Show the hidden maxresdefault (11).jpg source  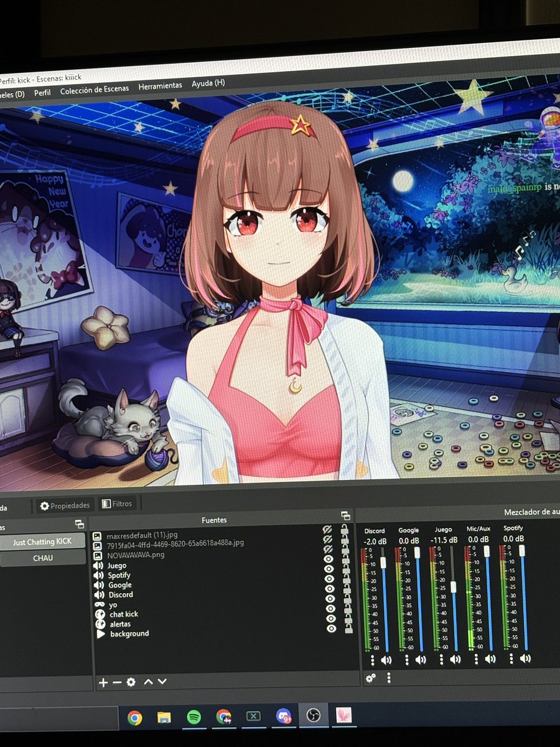click(328, 529)
